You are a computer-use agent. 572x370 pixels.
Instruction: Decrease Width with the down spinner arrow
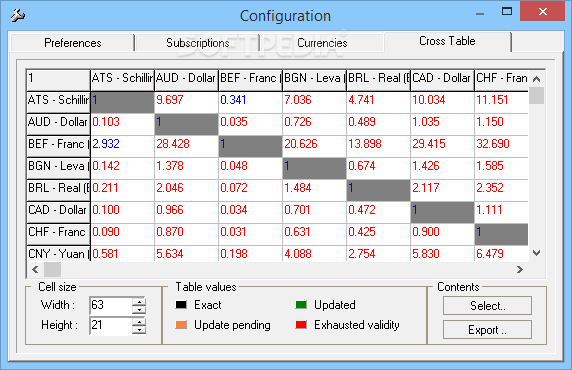139,310
